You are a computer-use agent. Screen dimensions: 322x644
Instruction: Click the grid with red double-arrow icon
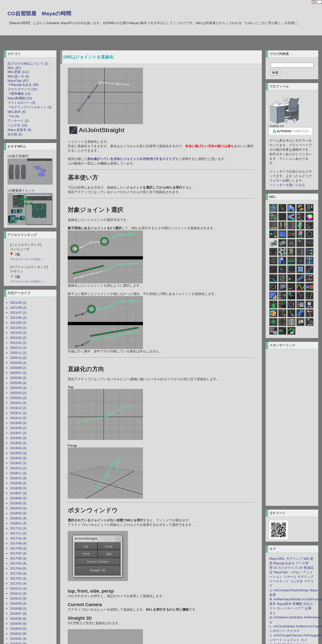[x=309, y=243]
